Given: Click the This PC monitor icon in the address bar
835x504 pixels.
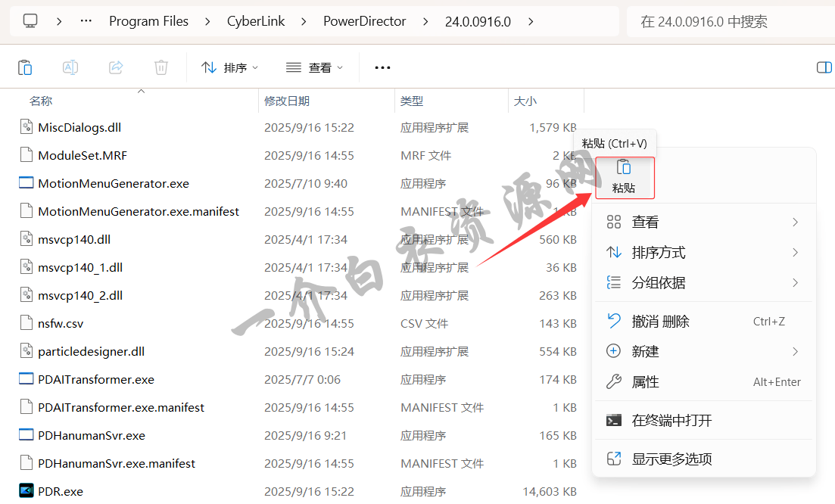Looking at the screenshot, I should pos(30,21).
